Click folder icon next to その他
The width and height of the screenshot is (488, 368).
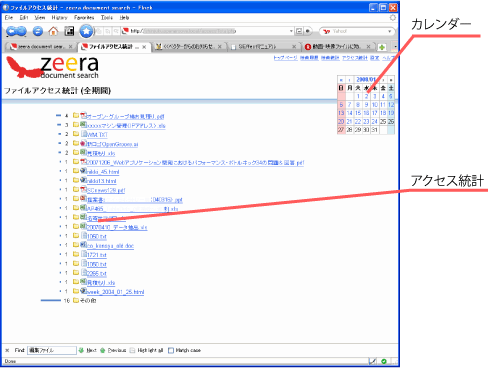click(x=76, y=300)
